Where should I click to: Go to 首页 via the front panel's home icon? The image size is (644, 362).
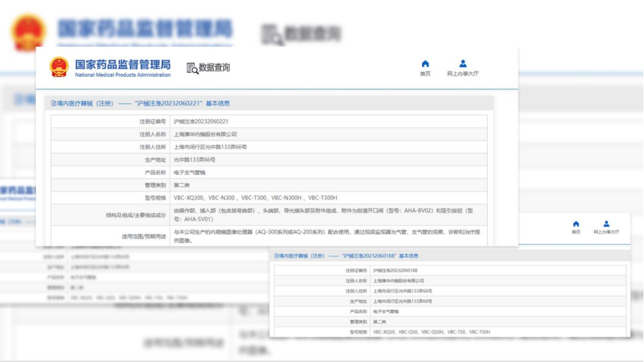tap(425, 64)
